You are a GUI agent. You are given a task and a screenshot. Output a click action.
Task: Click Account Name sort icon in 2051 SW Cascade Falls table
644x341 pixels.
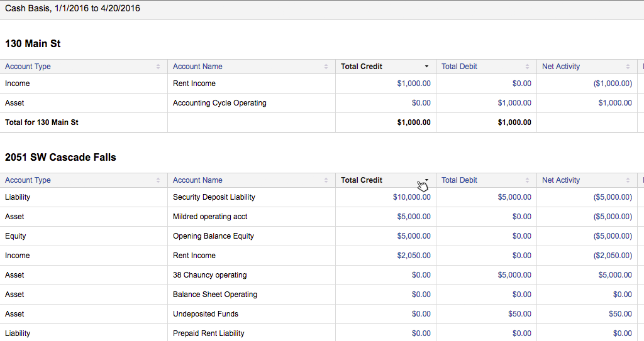(x=326, y=180)
